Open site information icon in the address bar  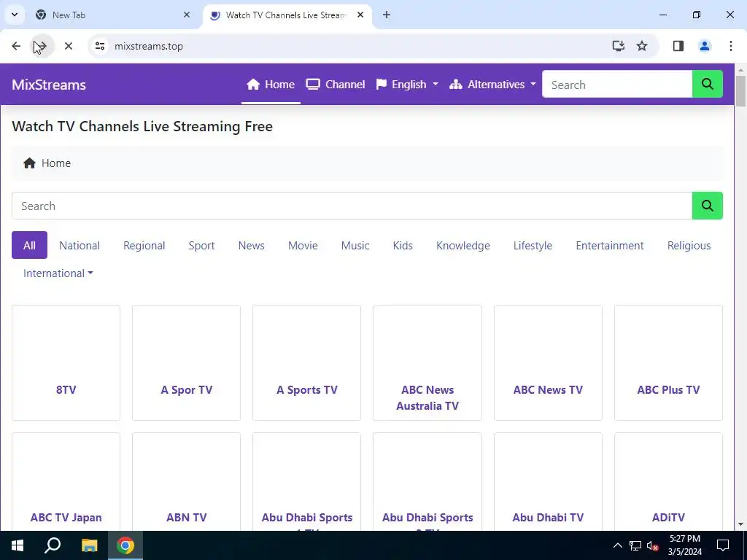(99, 46)
